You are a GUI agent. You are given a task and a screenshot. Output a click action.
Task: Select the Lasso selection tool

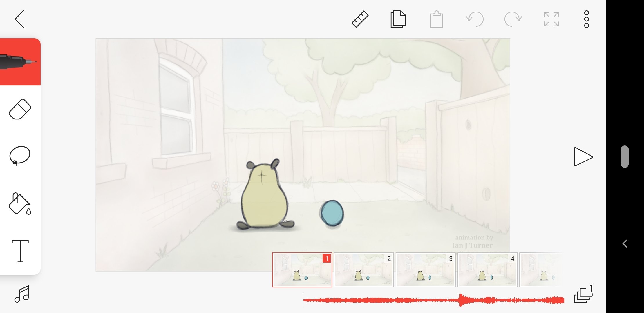(x=20, y=156)
